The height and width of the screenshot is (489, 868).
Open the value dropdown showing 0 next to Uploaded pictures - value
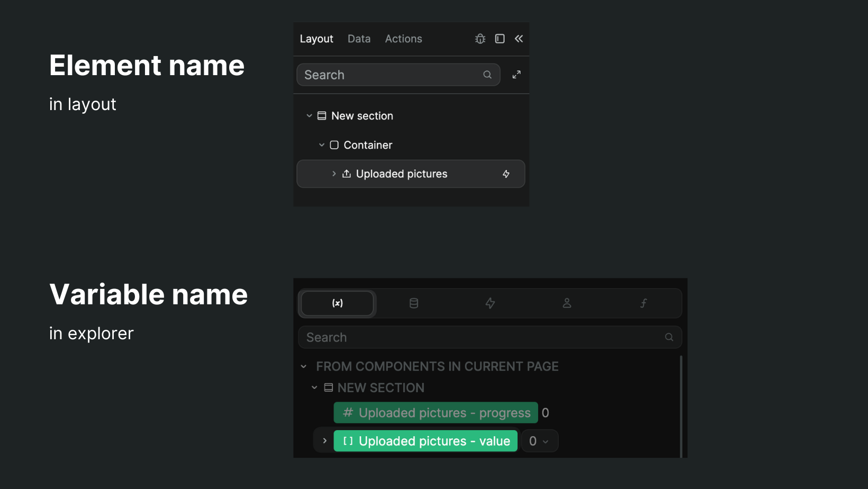pyautogui.click(x=539, y=441)
